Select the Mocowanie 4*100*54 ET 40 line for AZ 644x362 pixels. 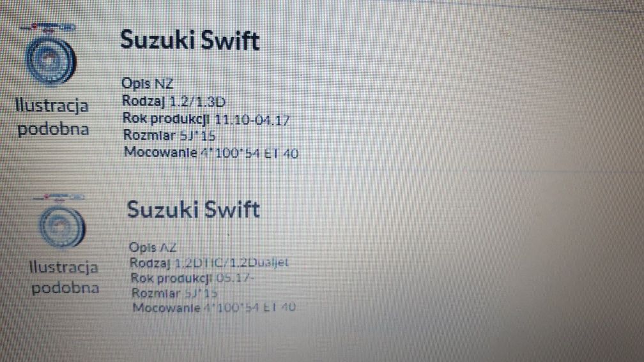(214, 308)
